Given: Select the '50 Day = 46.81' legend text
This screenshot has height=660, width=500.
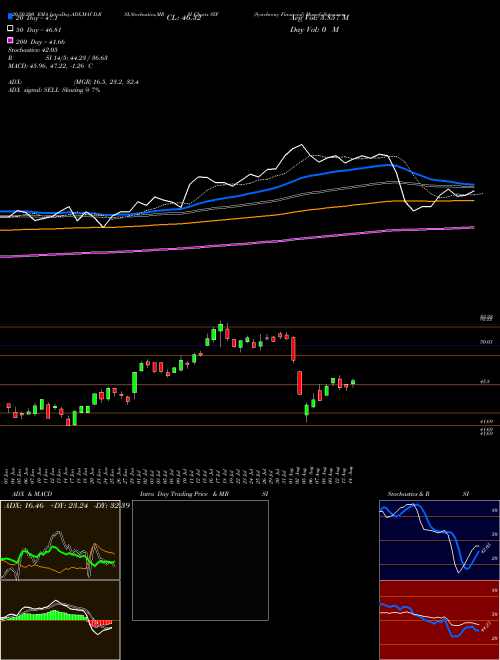Looking at the screenshot, I should click(x=38, y=29).
